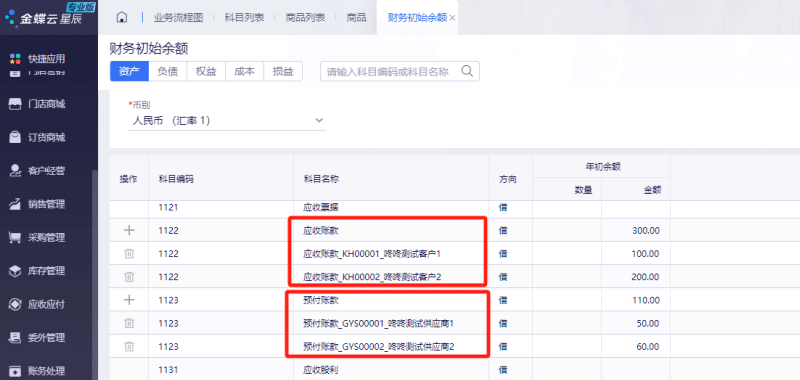Open the home icon tab
800x380 pixels.
(x=121, y=17)
